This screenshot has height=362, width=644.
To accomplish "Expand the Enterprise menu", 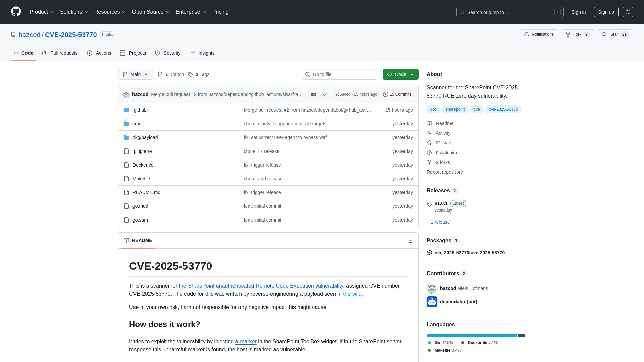I will (x=191, y=12).
